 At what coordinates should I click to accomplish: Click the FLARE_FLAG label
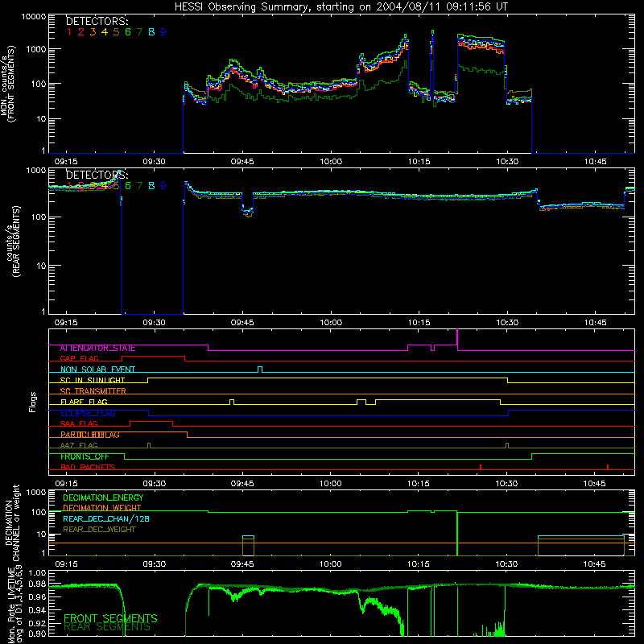[84, 402]
